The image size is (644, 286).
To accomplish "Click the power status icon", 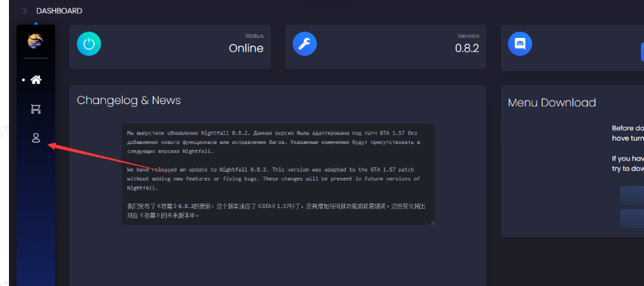I will 89,43.
